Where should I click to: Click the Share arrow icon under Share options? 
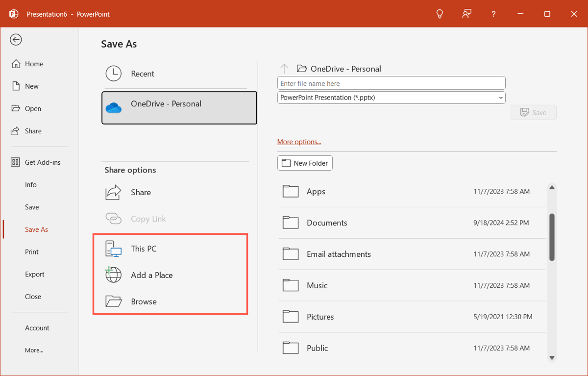click(114, 192)
